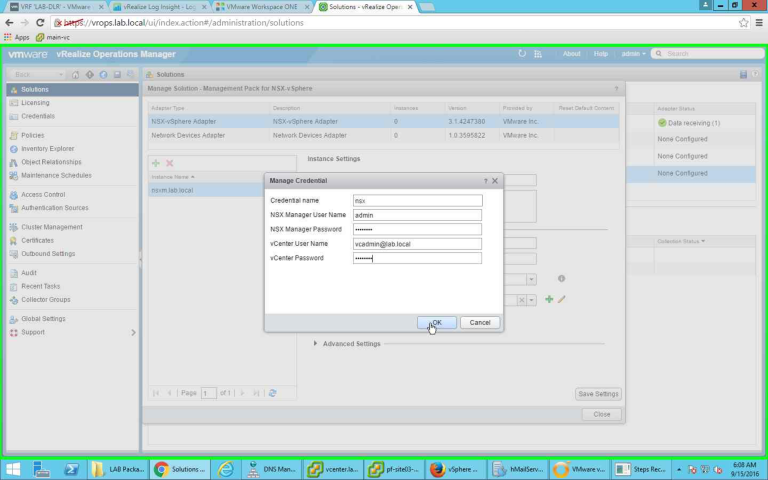This screenshot has height=480, width=768.
Task: Click the header refresh icon
Action: [522, 54]
